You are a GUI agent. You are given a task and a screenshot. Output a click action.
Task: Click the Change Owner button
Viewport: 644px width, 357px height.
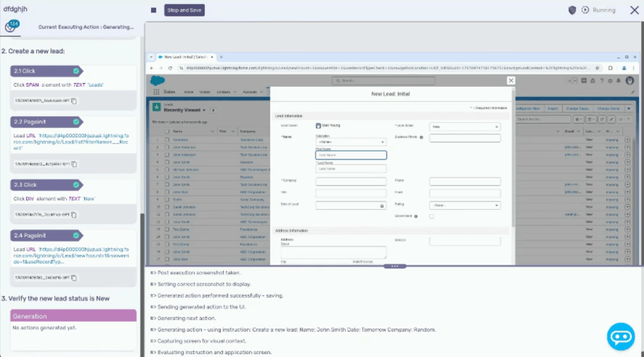click(x=608, y=109)
